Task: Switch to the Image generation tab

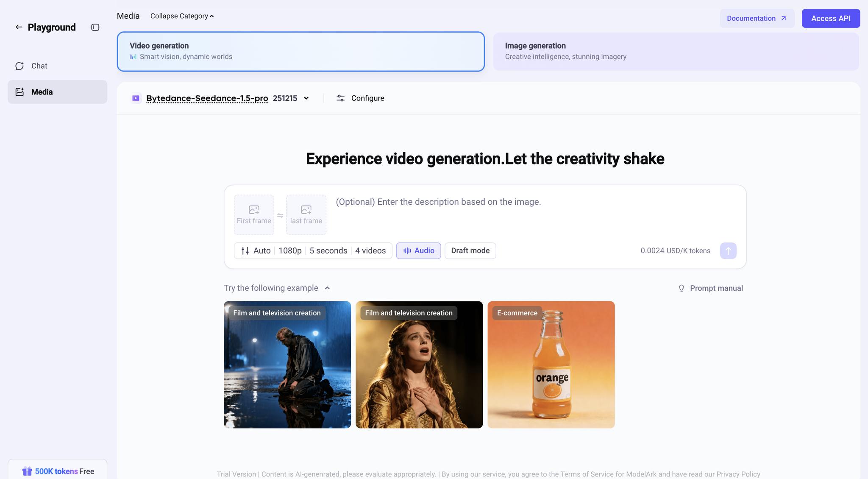Action: (676, 51)
